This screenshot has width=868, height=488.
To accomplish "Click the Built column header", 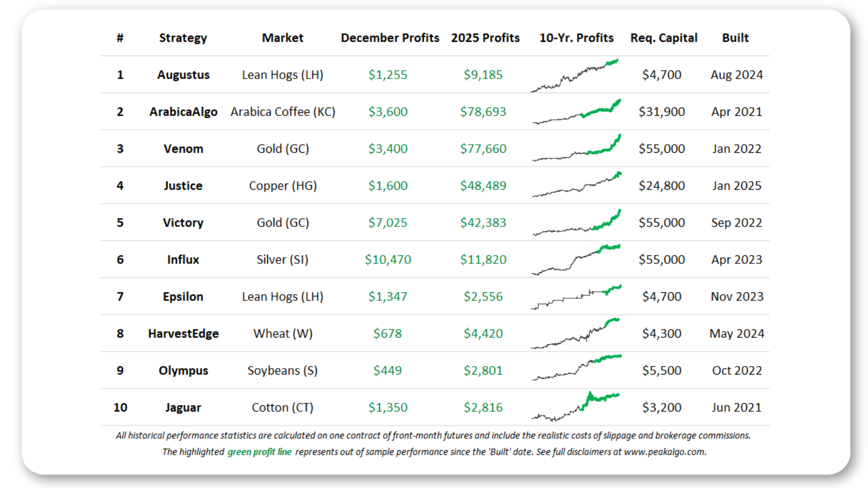I will pyautogui.click(x=735, y=38).
